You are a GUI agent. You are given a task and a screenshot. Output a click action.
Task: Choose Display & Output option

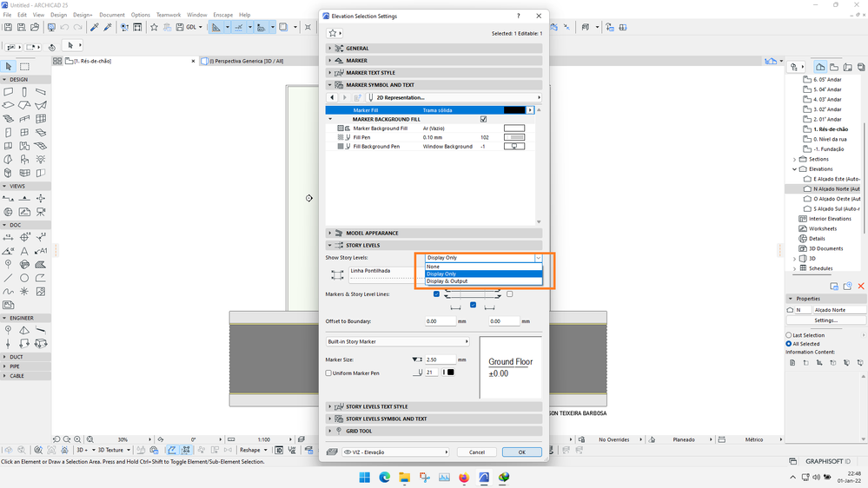[x=483, y=281]
